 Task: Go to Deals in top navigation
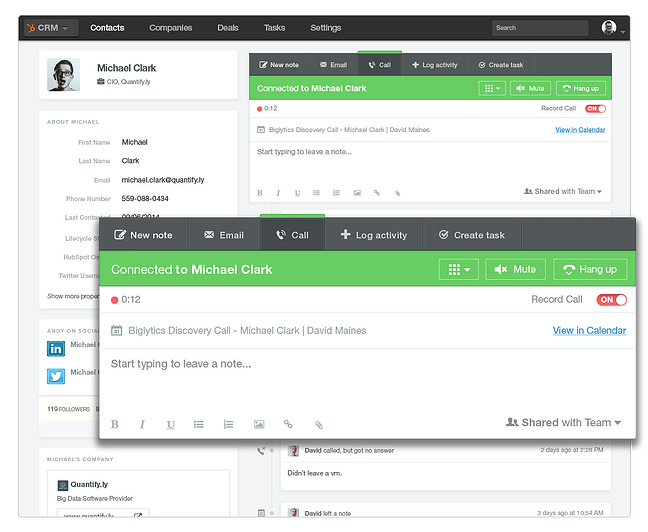coord(228,28)
